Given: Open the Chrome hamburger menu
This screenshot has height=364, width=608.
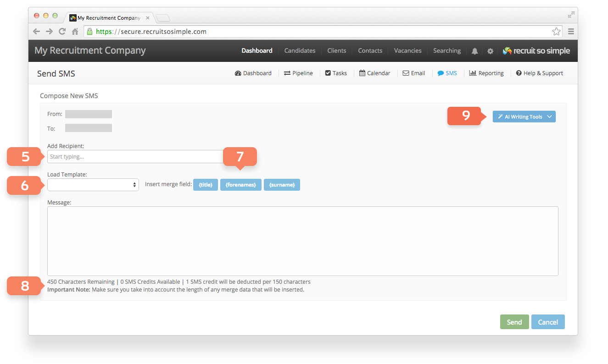Looking at the screenshot, I should coord(571,32).
